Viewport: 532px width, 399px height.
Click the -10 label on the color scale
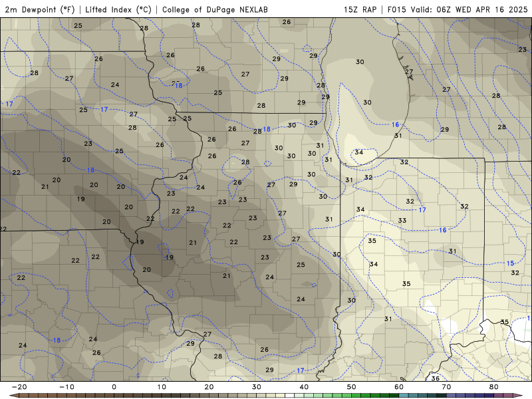pyautogui.click(x=66, y=387)
